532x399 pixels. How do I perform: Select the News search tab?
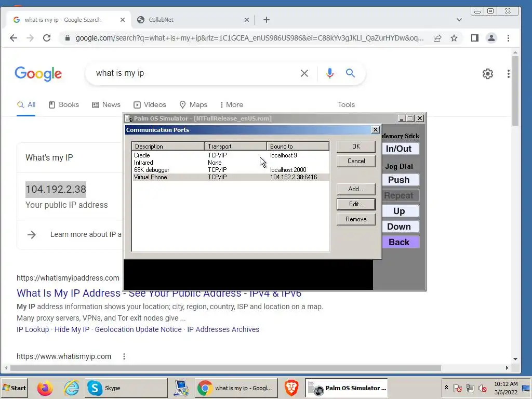(x=106, y=105)
